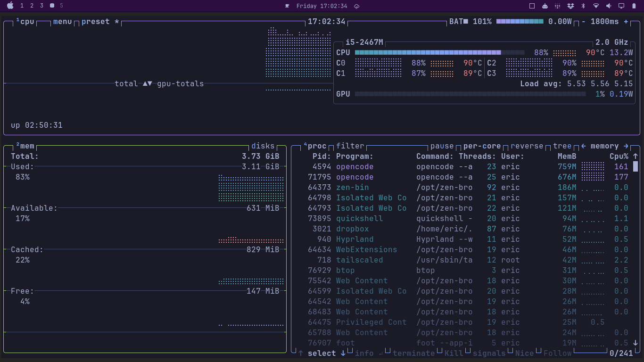Open the Wi-Fi network icon
Screen dimensions: 644x362
pyautogui.click(x=596, y=6)
